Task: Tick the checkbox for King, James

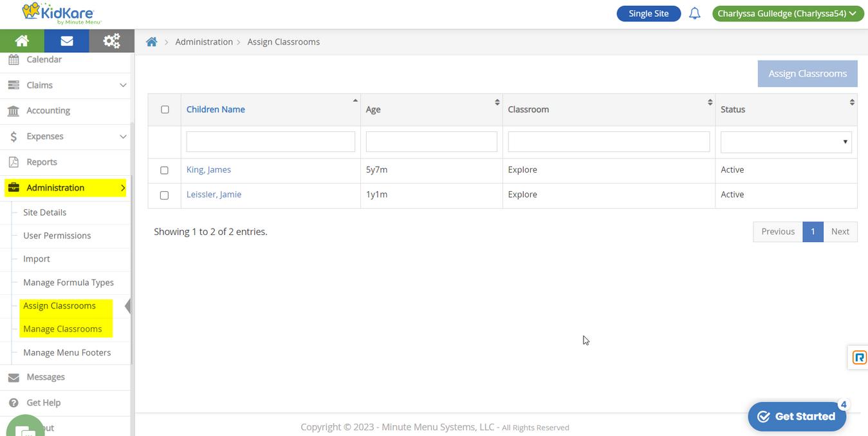Action: (x=164, y=170)
